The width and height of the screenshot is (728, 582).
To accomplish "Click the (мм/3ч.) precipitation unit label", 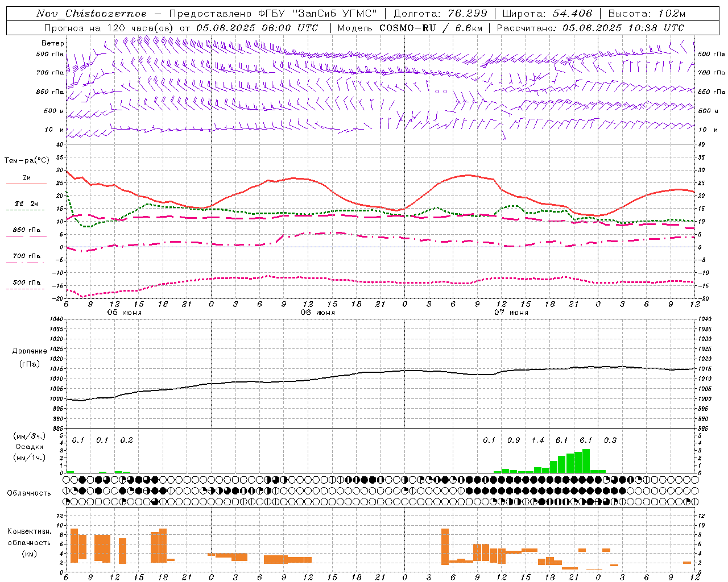I will coord(28,436).
